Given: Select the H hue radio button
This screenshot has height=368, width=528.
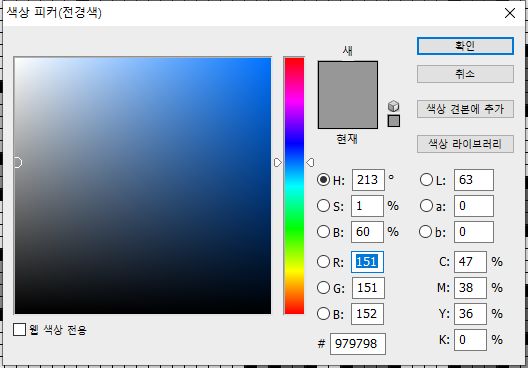Looking at the screenshot, I should [x=323, y=180].
